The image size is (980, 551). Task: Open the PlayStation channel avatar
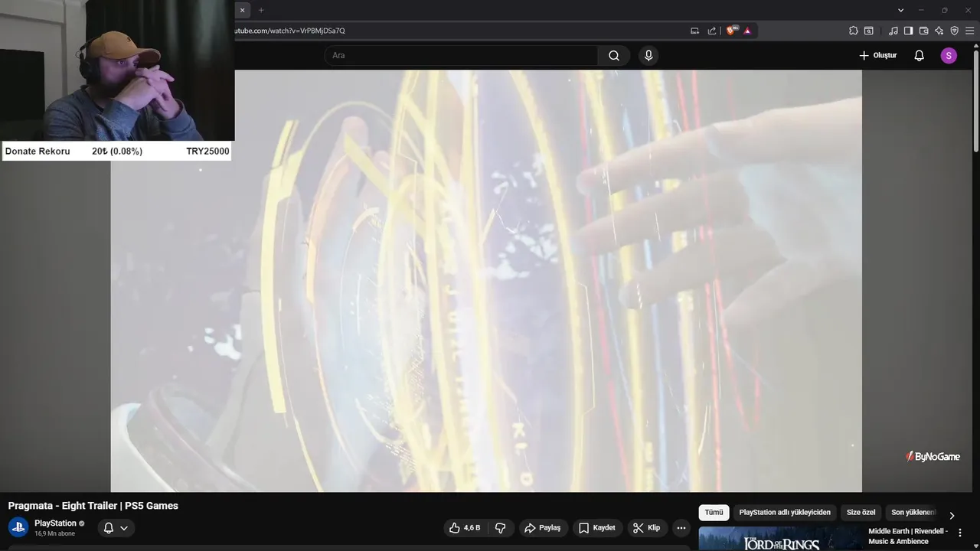18,527
